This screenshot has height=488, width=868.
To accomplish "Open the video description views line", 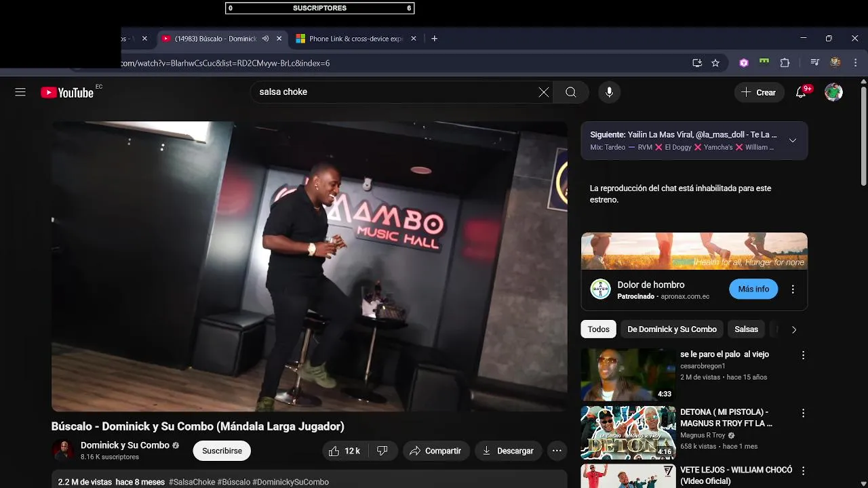I will point(111,482).
